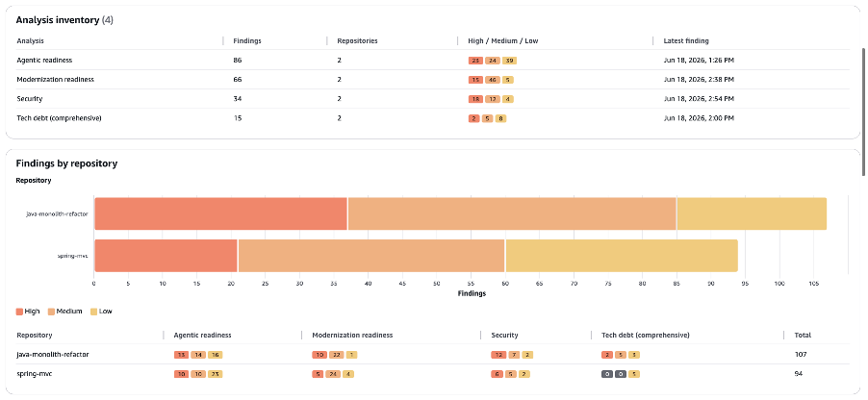This screenshot has height=400, width=868.
Task: Click the Medium legend color swatch
Action: pos(51,312)
